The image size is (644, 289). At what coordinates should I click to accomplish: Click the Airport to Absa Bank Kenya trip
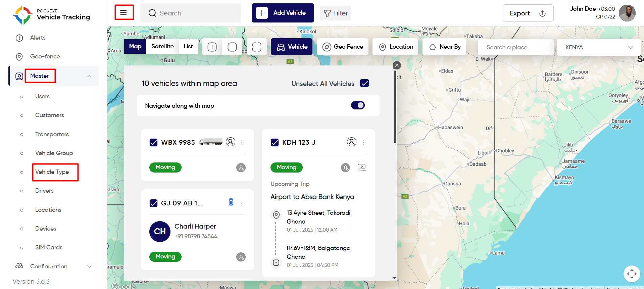point(312,197)
